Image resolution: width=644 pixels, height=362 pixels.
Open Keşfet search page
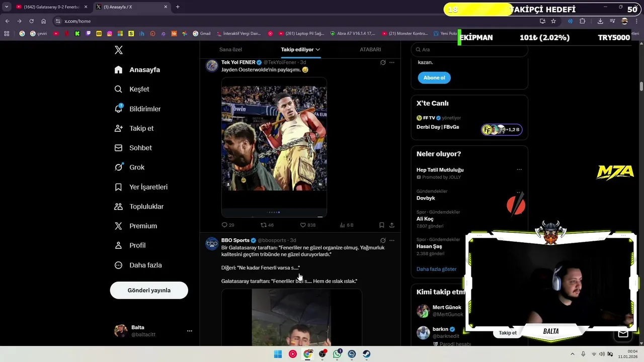(132, 89)
